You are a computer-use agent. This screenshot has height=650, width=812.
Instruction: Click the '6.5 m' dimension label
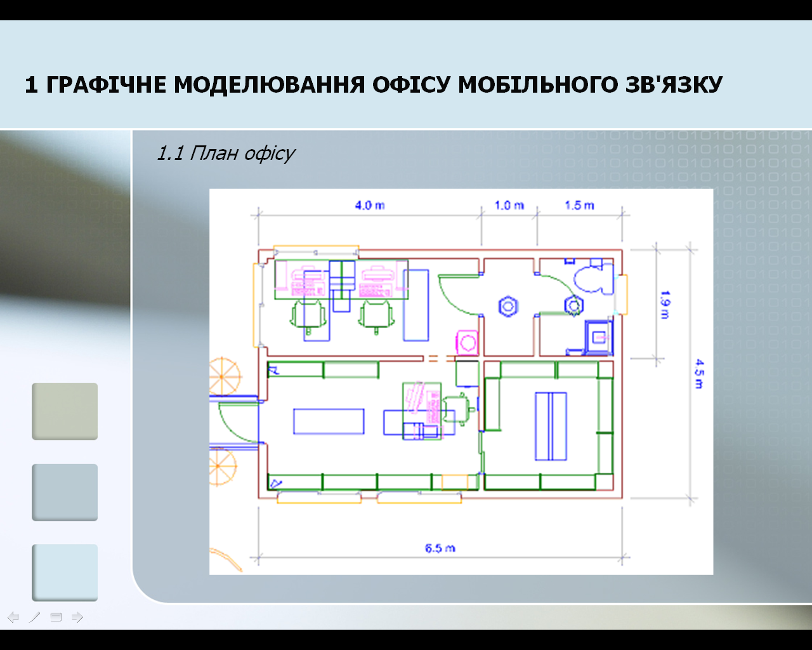click(x=440, y=548)
